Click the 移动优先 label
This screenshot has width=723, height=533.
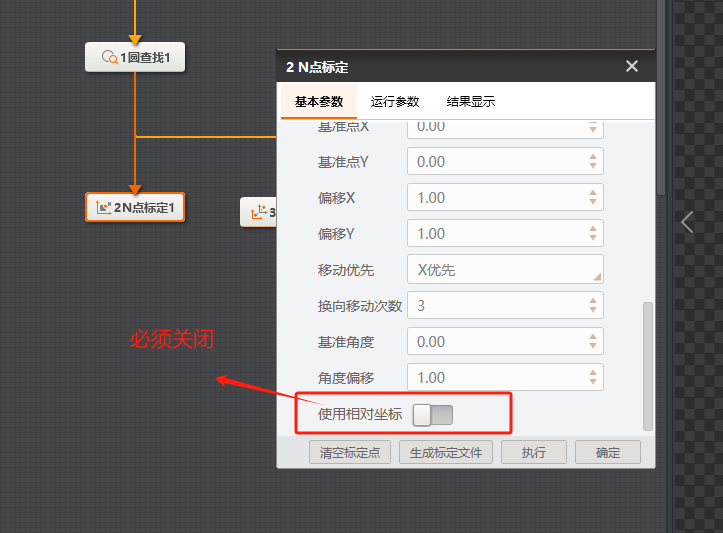pyautogui.click(x=346, y=270)
